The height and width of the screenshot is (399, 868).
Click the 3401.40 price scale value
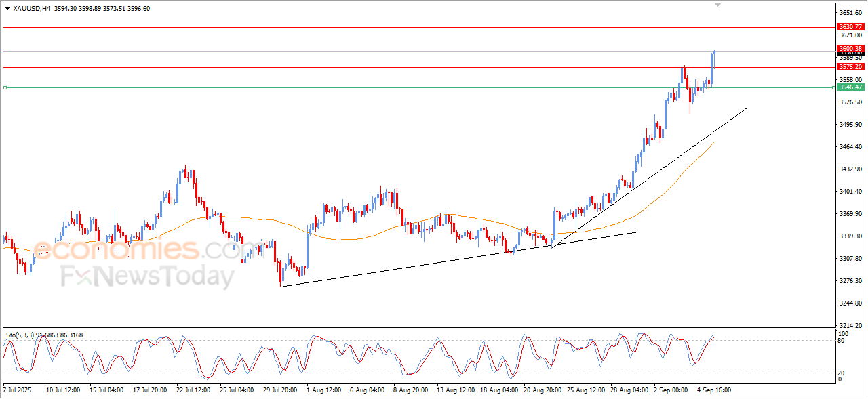click(850, 192)
